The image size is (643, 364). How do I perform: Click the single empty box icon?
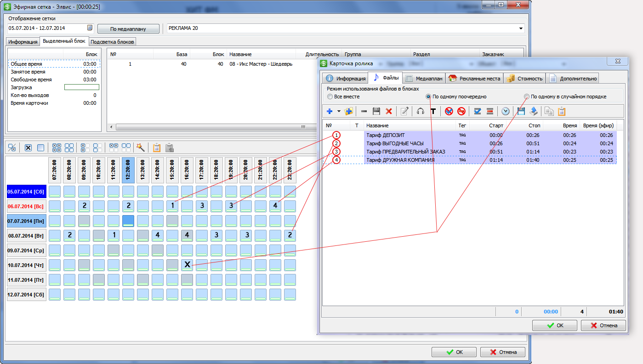pyautogui.click(x=40, y=148)
